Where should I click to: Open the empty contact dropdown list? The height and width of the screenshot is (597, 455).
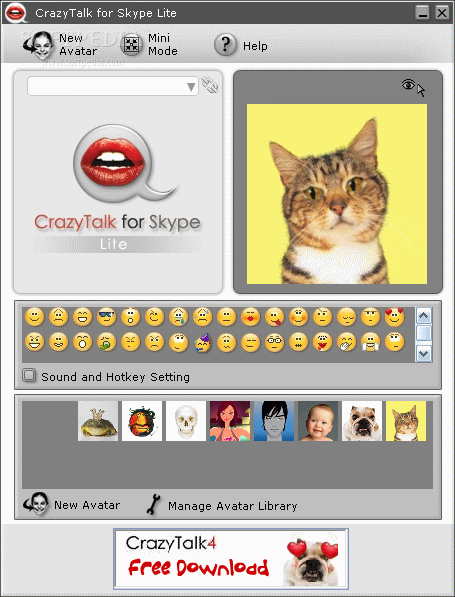coord(113,86)
